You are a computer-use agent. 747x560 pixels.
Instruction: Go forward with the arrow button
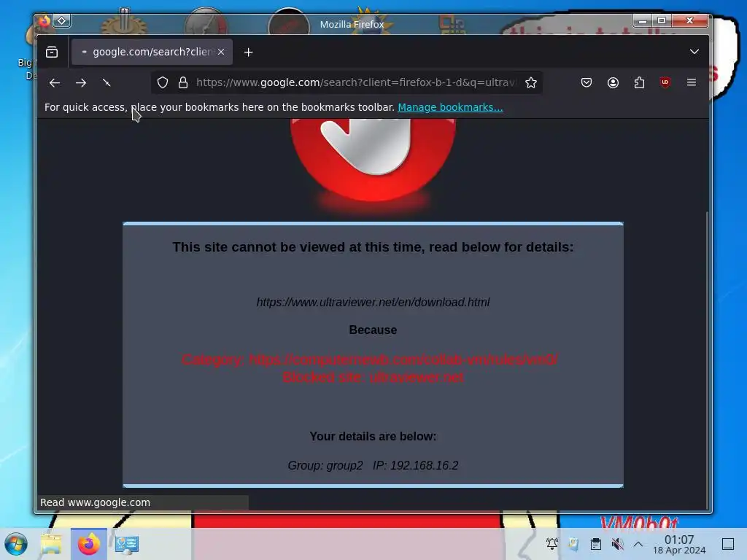(x=81, y=83)
